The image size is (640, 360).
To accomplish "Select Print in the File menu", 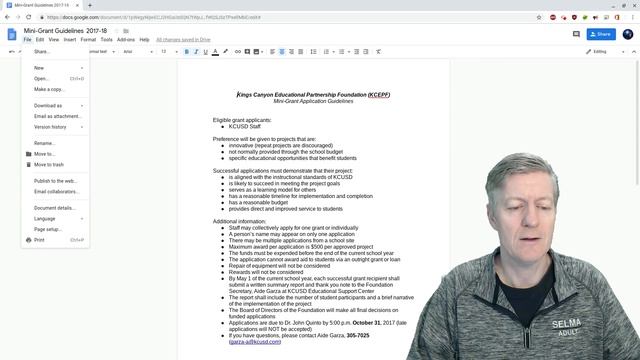I will tap(56, 240).
